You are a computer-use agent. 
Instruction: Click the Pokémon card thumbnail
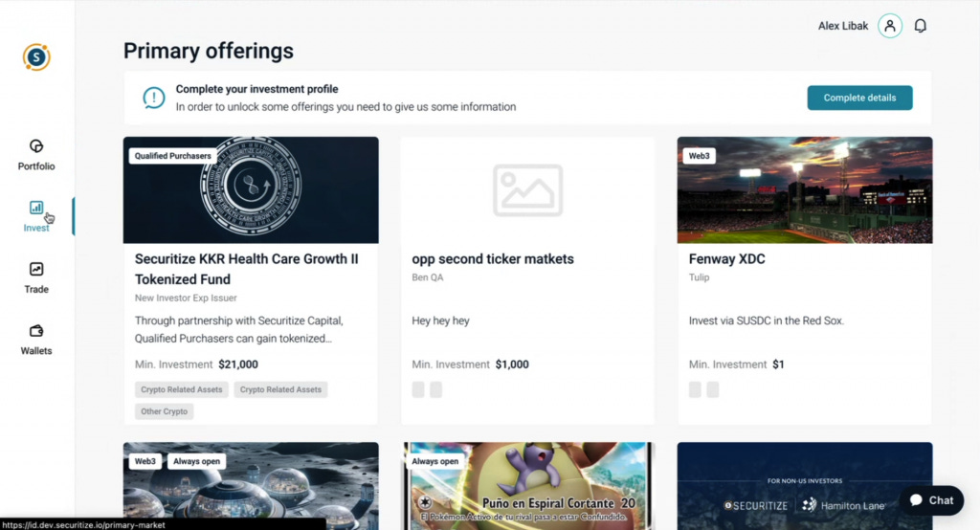[527, 486]
